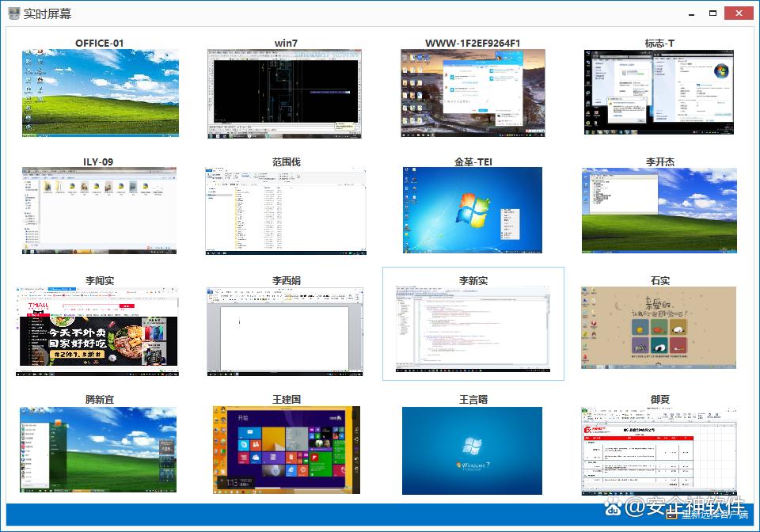View the WWW-1F2EF9264F1 client screen

click(473, 93)
